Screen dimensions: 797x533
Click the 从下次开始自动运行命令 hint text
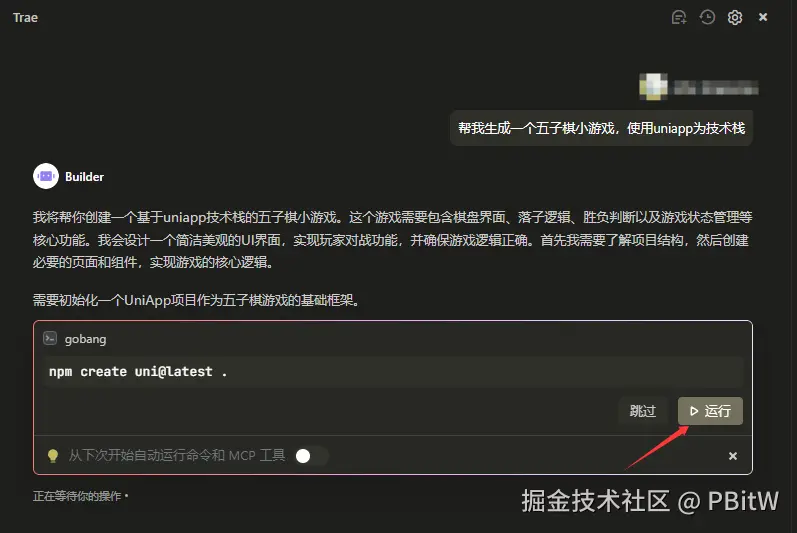pyautogui.click(x=177, y=455)
